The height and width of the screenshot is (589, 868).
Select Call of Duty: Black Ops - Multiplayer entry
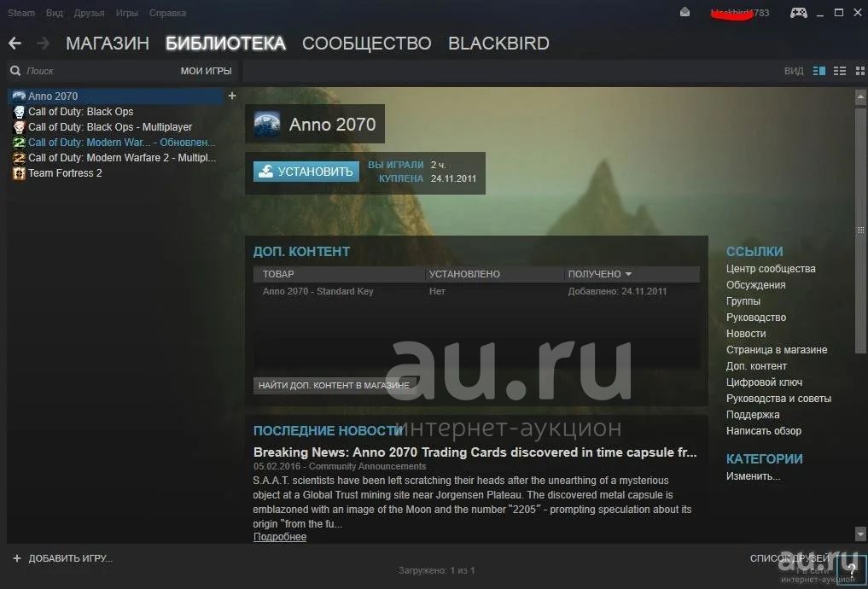(x=110, y=127)
